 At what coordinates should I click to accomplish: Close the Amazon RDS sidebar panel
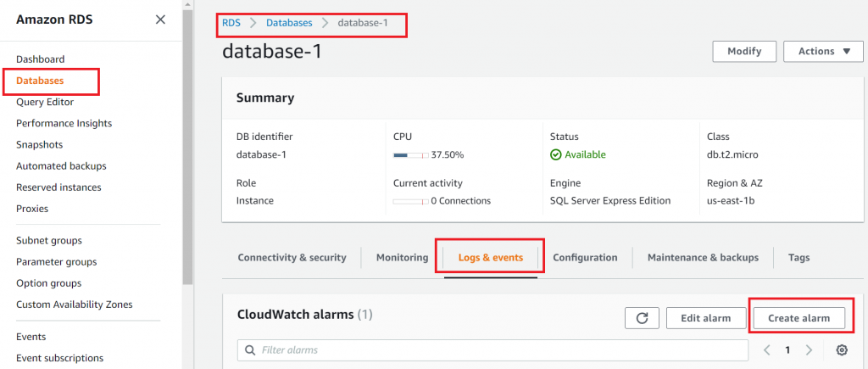(160, 20)
